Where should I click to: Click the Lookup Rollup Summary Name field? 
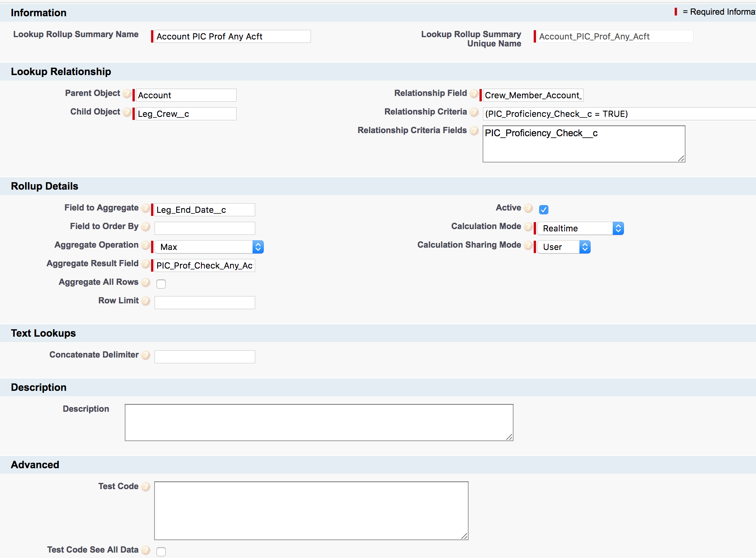coord(232,36)
